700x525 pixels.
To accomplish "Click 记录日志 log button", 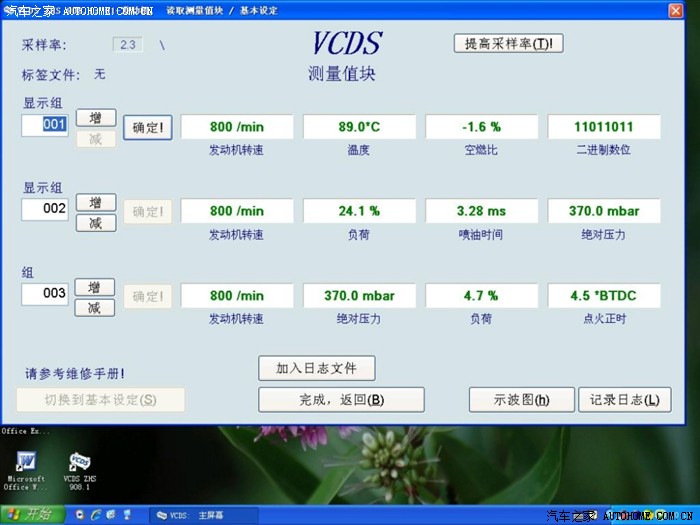I will pyautogui.click(x=624, y=400).
